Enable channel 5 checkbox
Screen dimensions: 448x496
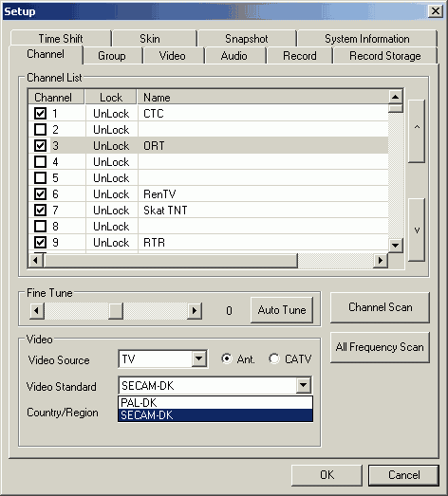[40, 177]
